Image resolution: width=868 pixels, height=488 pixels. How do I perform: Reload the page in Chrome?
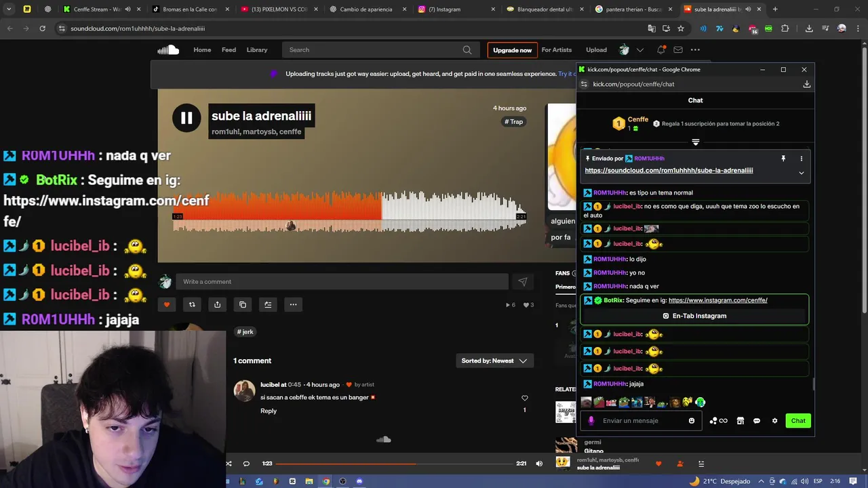(x=42, y=28)
